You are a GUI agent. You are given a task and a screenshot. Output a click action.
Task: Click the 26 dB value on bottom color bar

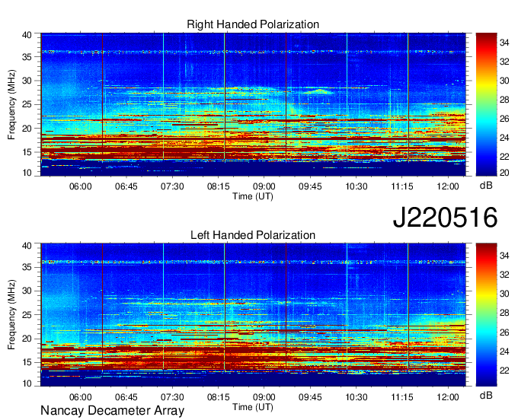tap(504, 332)
